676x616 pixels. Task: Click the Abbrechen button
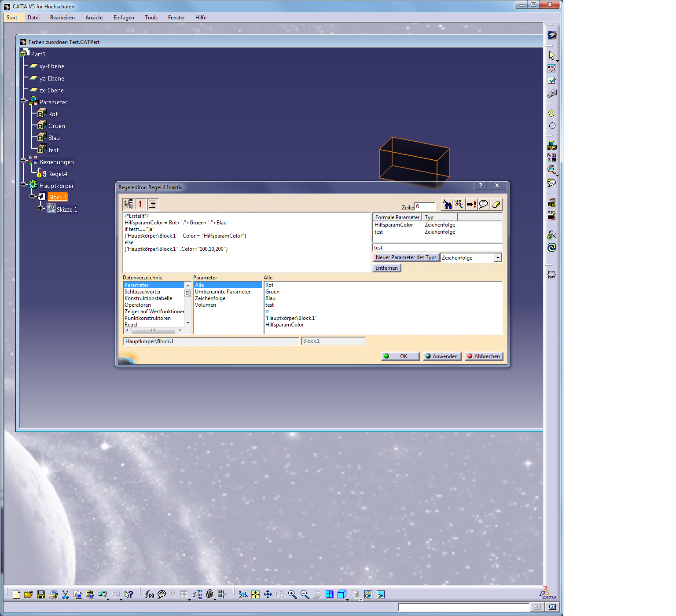tap(484, 356)
